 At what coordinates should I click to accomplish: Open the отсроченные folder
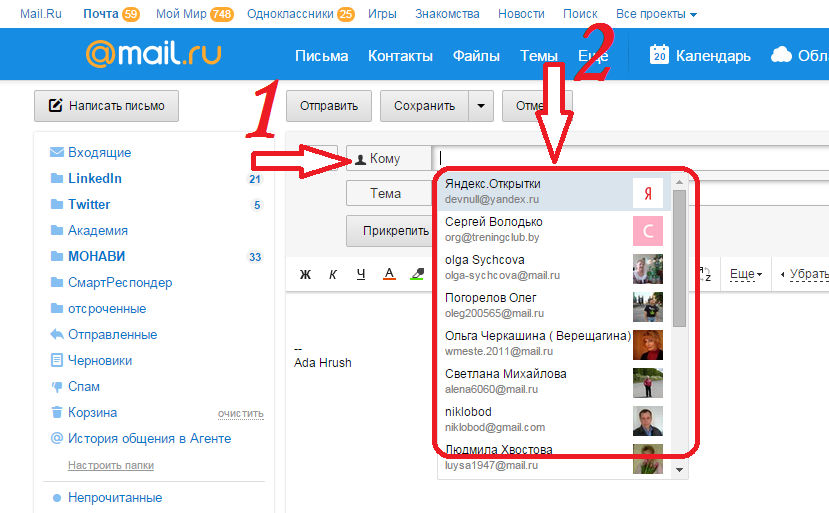point(107,308)
